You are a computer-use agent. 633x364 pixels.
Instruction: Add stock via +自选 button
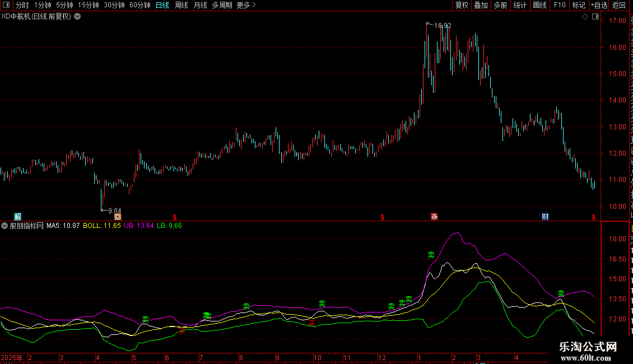point(599,5)
